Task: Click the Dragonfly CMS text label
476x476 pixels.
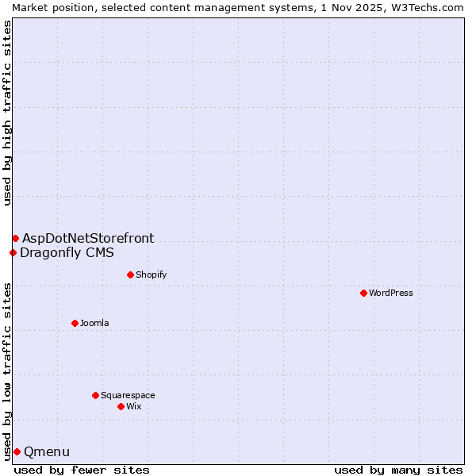Action: point(67,253)
